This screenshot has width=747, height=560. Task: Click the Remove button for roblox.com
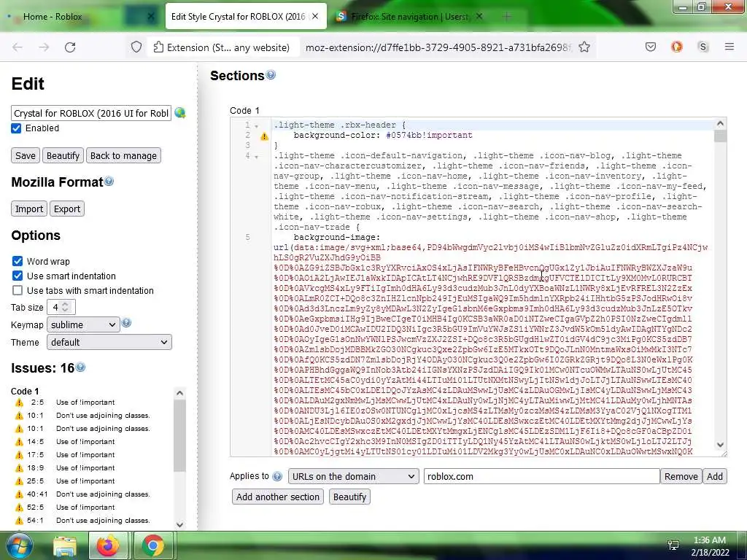point(681,476)
